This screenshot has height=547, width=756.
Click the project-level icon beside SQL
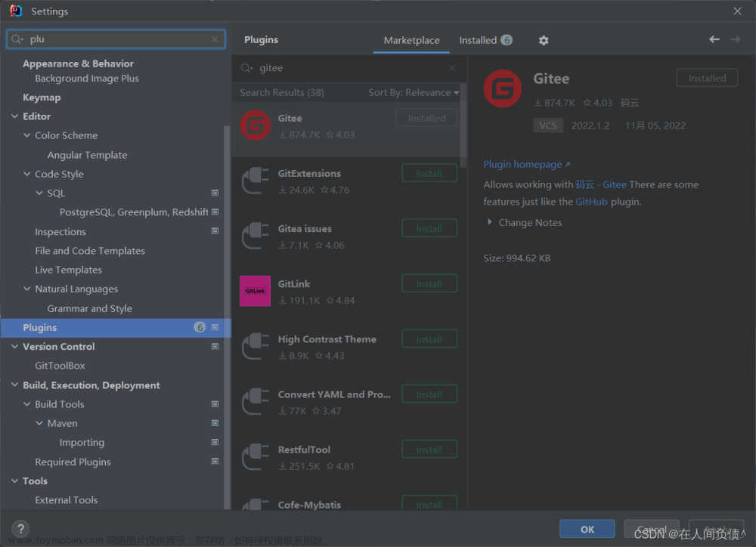click(x=215, y=193)
